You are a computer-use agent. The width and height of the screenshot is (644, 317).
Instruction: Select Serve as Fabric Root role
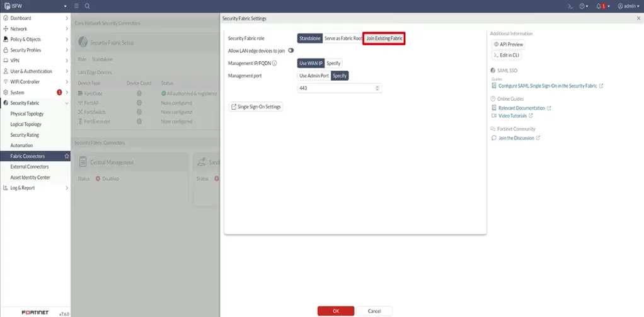click(343, 38)
